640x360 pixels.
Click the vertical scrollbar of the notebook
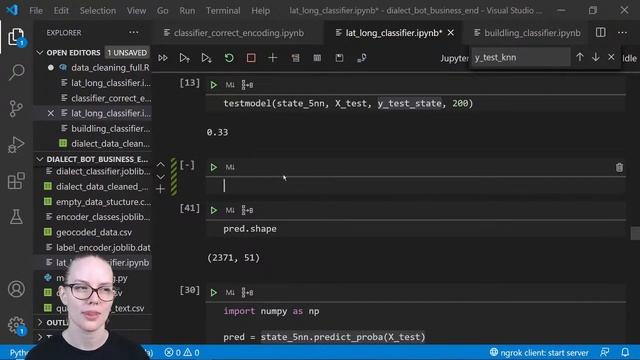pyautogui.click(x=636, y=233)
